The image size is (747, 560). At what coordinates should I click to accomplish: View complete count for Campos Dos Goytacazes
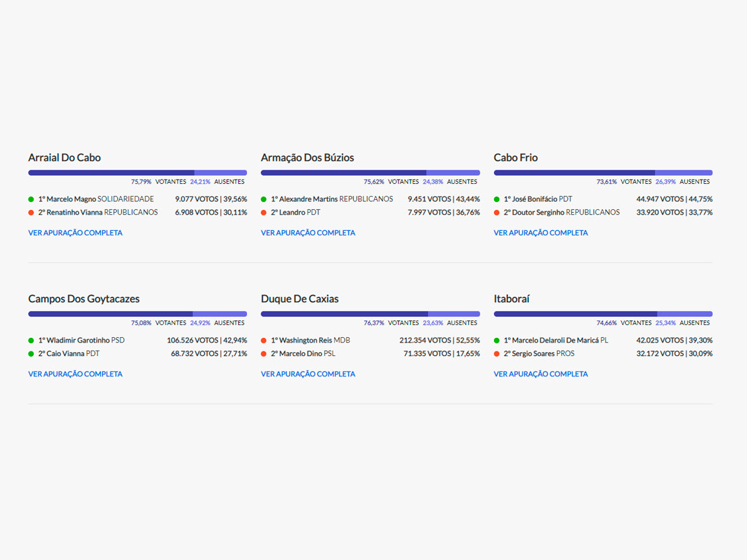click(75, 374)
